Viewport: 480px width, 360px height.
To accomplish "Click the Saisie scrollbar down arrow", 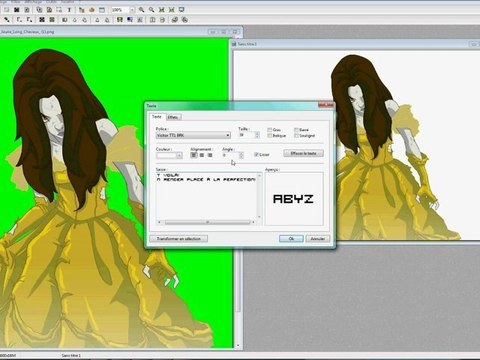I will 259,217.
